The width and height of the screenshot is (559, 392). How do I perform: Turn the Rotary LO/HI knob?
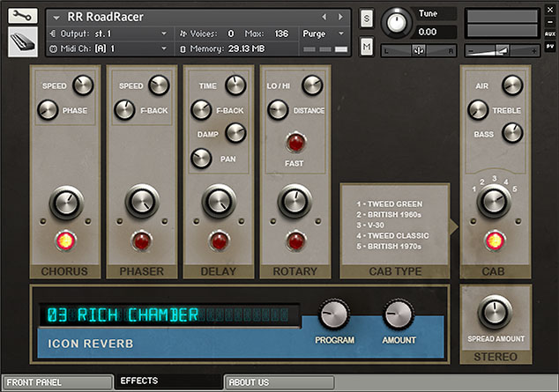312,85
